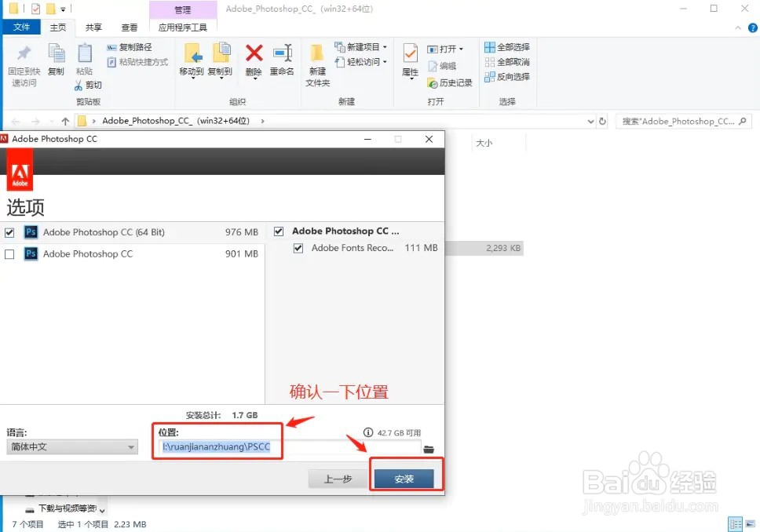This screenshot has height=532, width=760.
Task: Select the file row showing 2,293 KB
Action: (x=484, y=248)
